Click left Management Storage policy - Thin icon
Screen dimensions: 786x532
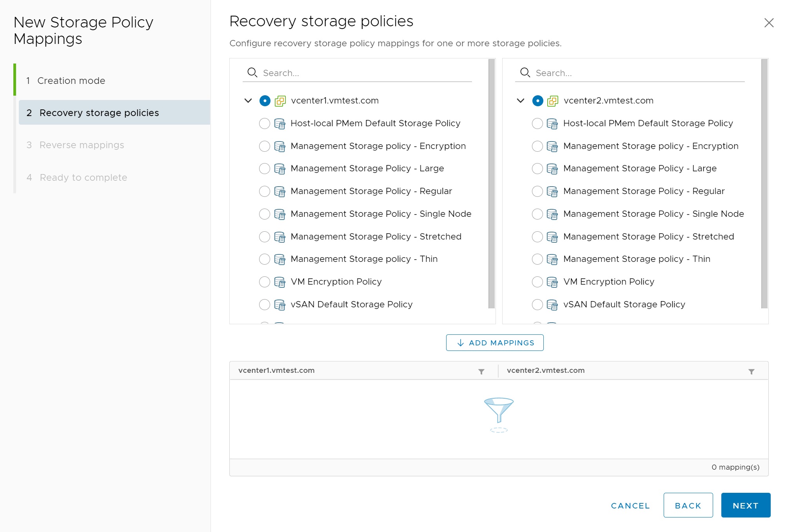(280, 259)
